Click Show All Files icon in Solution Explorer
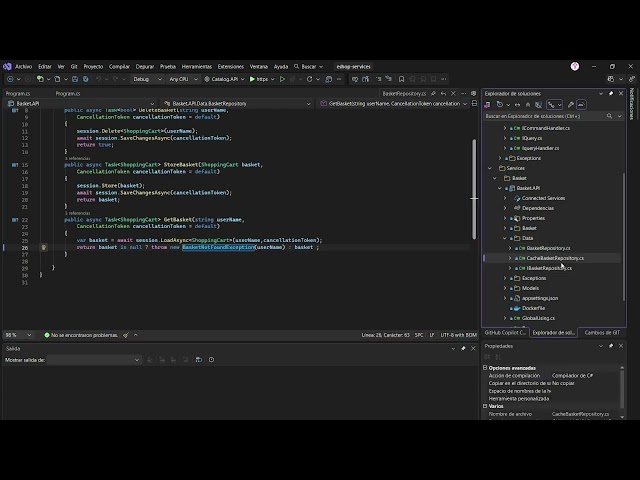640x480 pixels. [539, 105]
